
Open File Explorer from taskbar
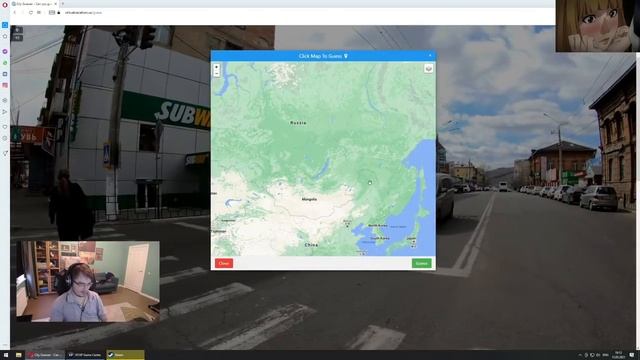coord(18,355)
